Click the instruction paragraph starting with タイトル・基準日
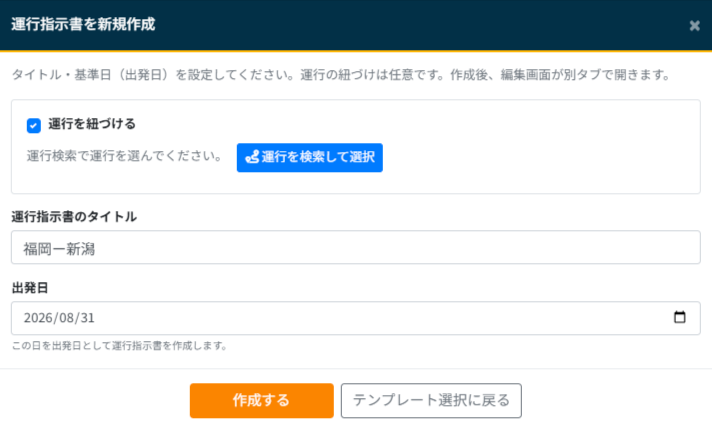The image size is (712, 431). point(341,75)
